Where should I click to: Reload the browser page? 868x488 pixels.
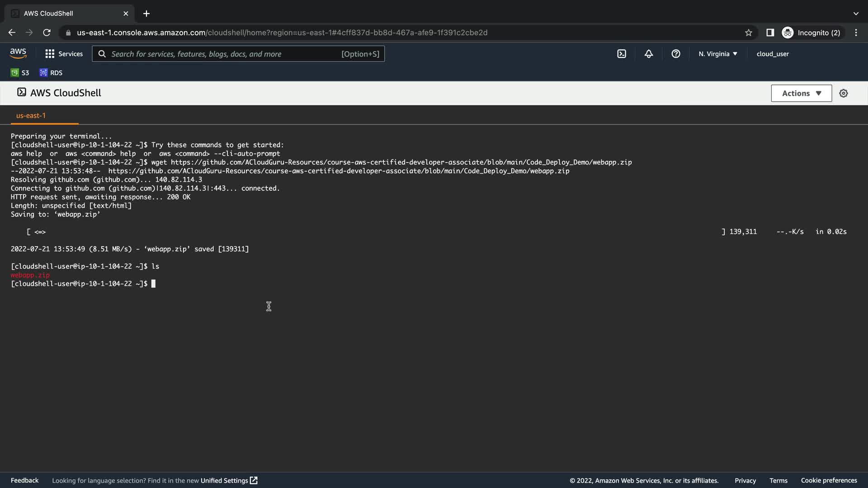[47, 33]
